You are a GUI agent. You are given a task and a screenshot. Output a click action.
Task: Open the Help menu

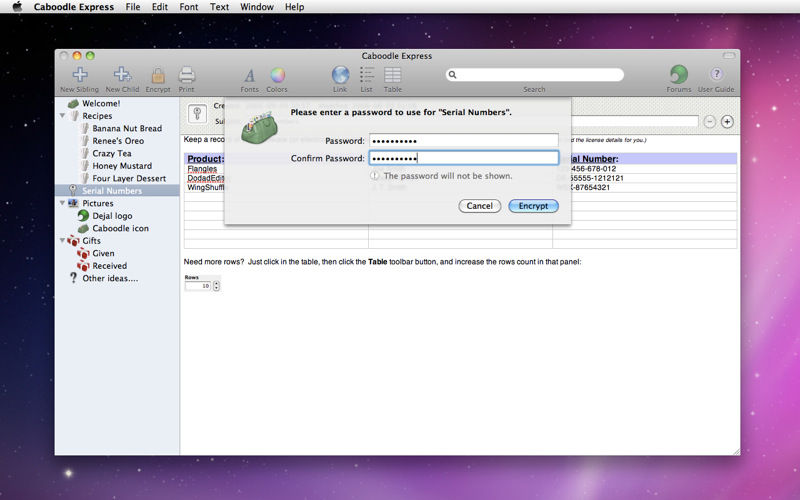[x=294, y=7]
